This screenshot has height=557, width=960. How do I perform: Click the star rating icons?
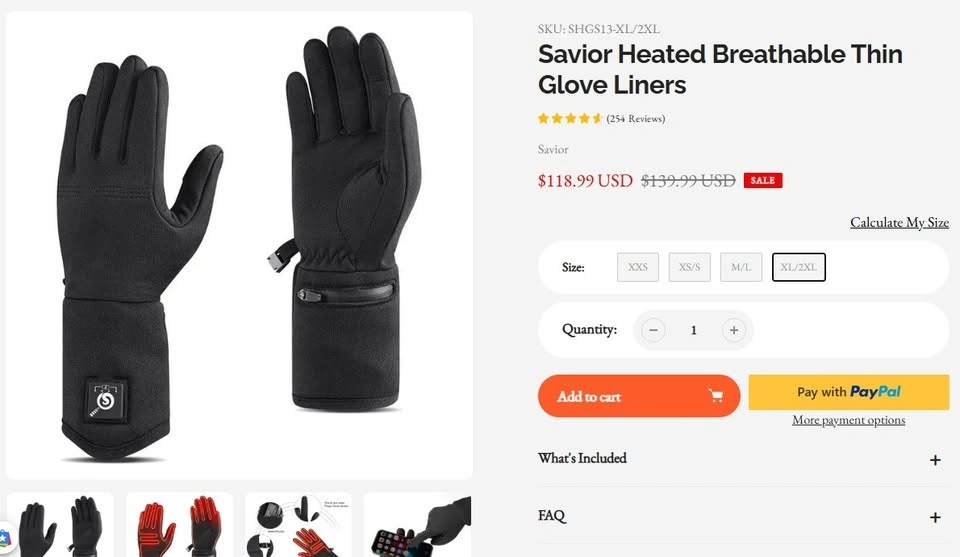click(x=570, y=118)
